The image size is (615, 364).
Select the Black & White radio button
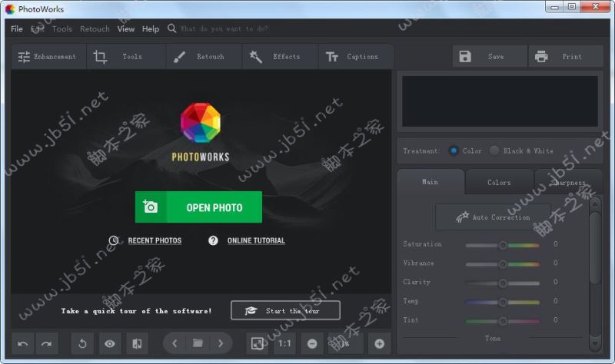coord(494,151)
